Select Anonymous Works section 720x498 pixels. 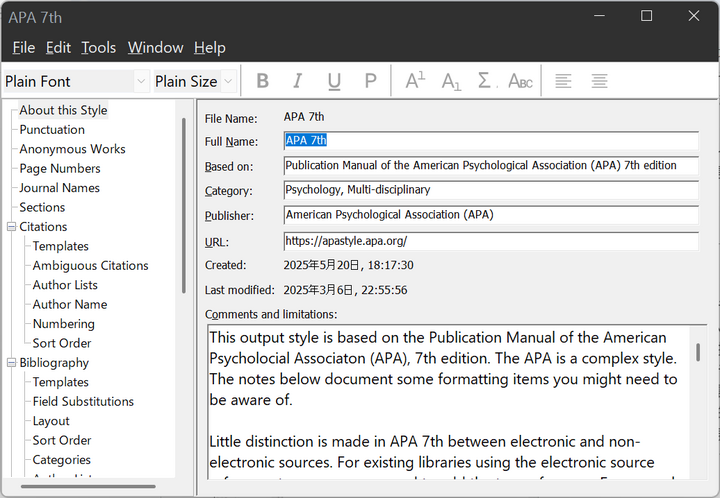pyautogui.click(x=72, y=149)
